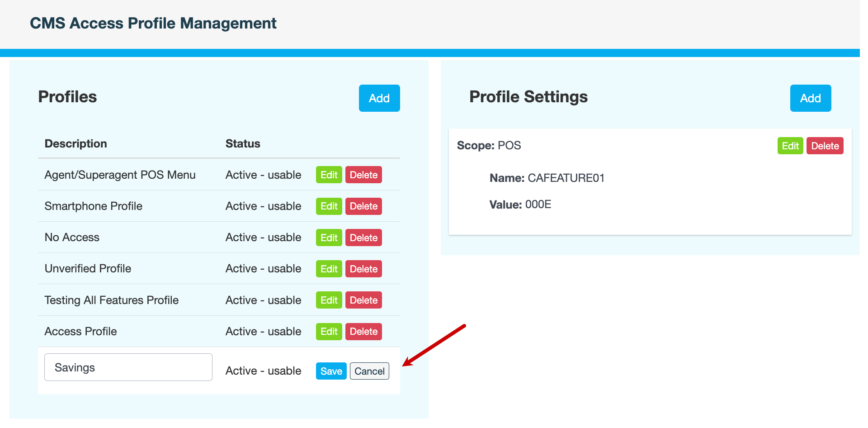Edit the Agent/Superagent POS Menu profile

point(329,175)
